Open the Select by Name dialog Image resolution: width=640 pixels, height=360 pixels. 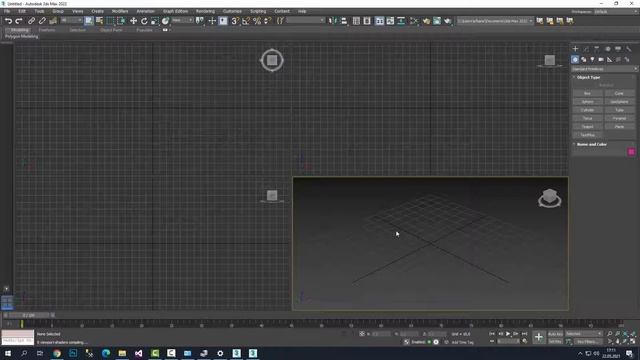(99, 21)
